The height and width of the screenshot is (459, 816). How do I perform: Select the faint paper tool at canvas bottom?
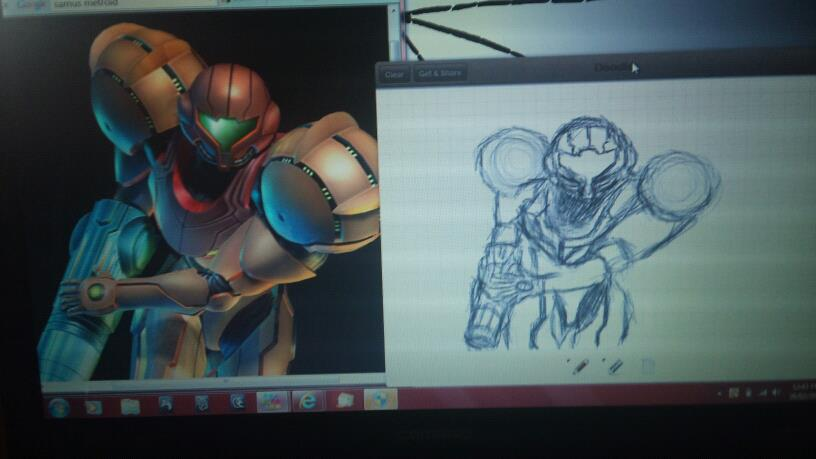coord(647,367)
